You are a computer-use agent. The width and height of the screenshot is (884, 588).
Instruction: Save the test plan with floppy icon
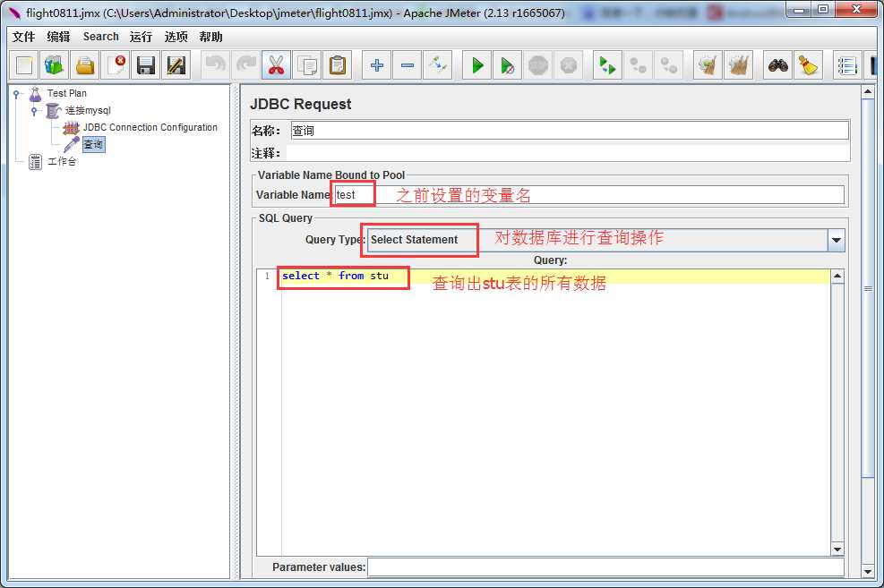146,66
